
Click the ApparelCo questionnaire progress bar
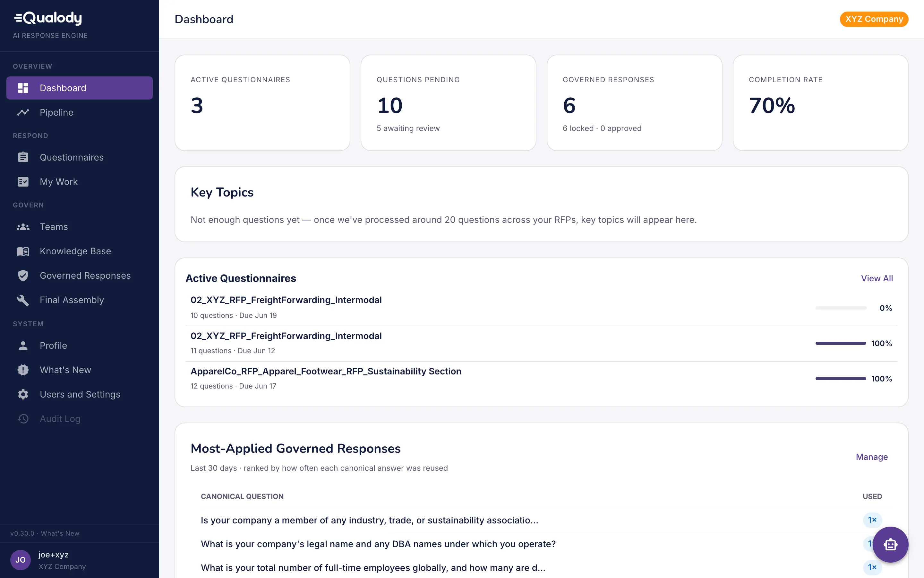tap(841, 379)
